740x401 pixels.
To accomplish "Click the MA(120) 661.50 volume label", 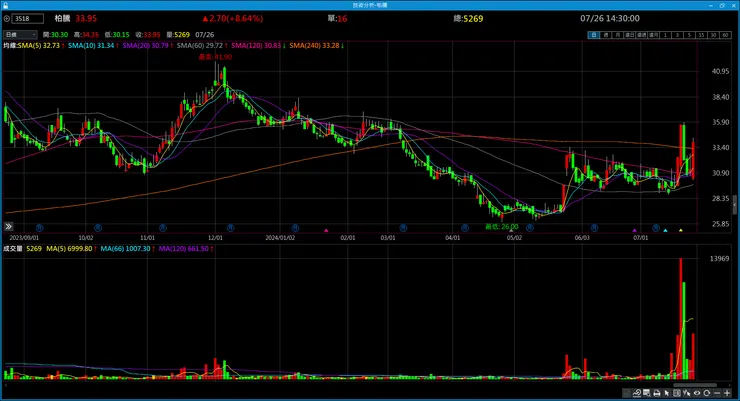I will coord(184,249).
